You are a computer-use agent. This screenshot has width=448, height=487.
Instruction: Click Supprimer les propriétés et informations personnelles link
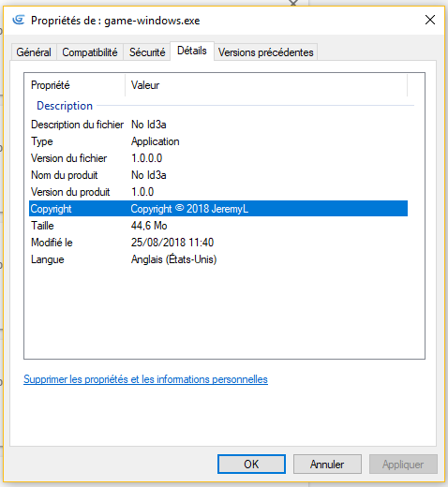coord(145,379)
